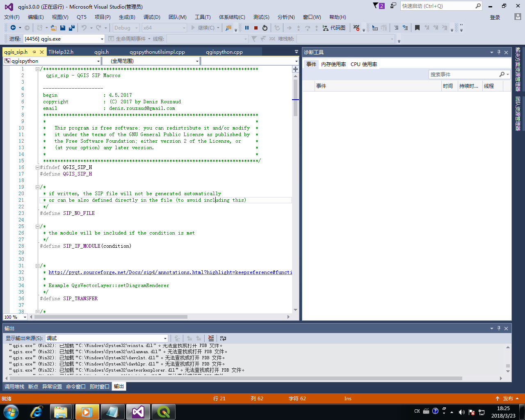Collapse the header comment block at line 1
Screen dimensions: 525x420
[37, 69]
